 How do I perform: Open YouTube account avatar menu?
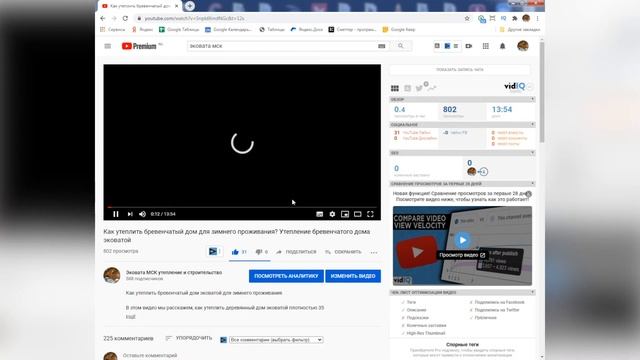523,46
